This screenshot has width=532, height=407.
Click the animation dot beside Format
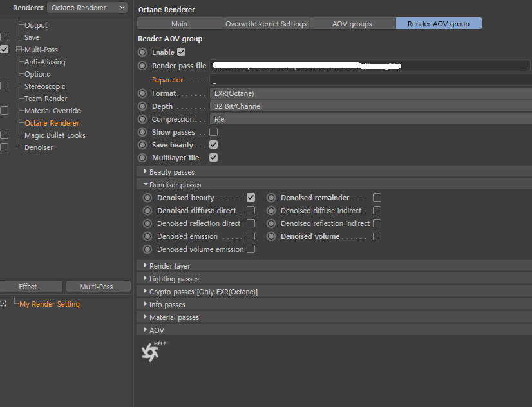(x=142, y=93)
